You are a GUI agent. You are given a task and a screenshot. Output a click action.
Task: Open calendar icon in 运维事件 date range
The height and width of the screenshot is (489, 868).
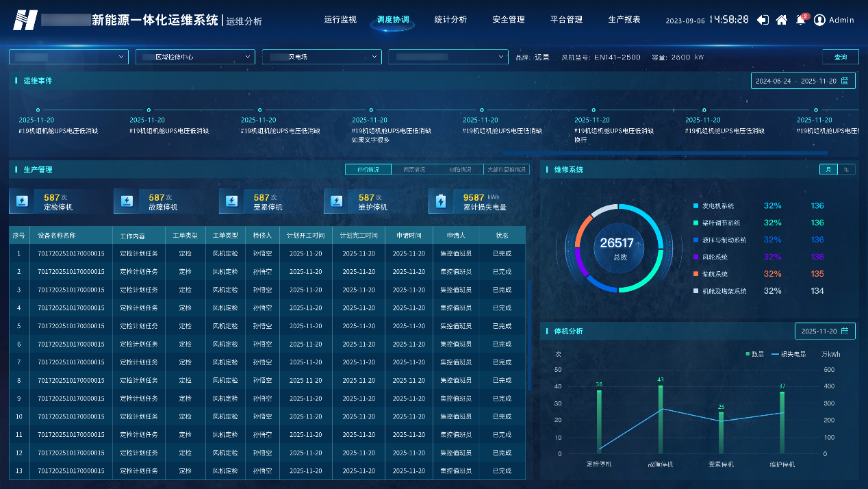pos(845,81)
